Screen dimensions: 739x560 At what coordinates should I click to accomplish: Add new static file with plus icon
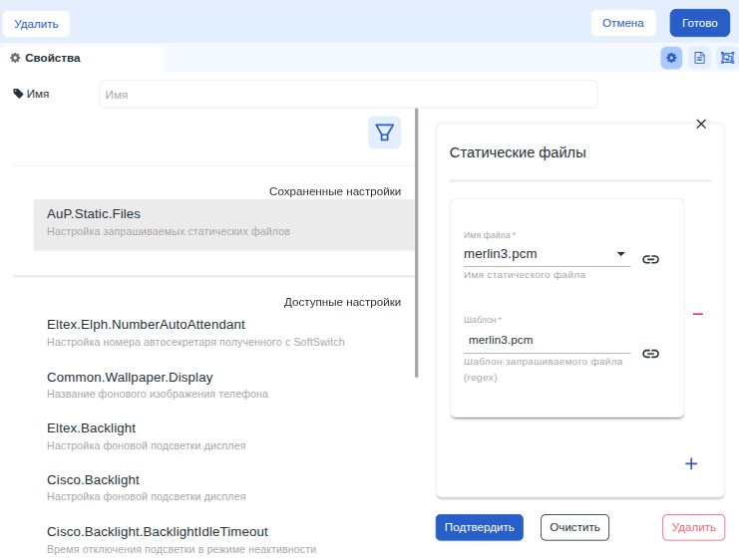[x=691, y=464]
